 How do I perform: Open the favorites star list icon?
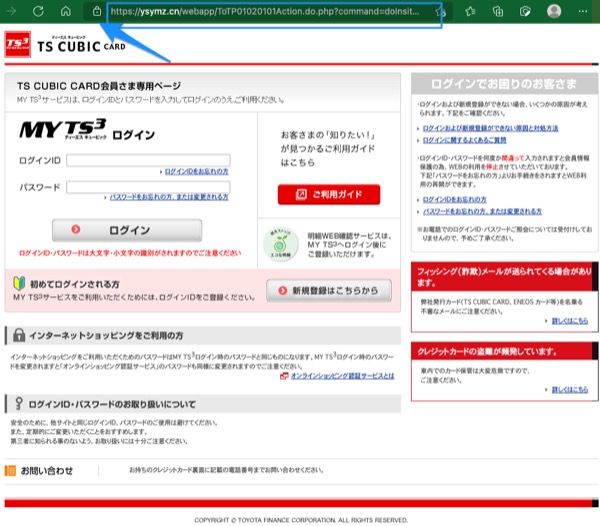point(470,11)
